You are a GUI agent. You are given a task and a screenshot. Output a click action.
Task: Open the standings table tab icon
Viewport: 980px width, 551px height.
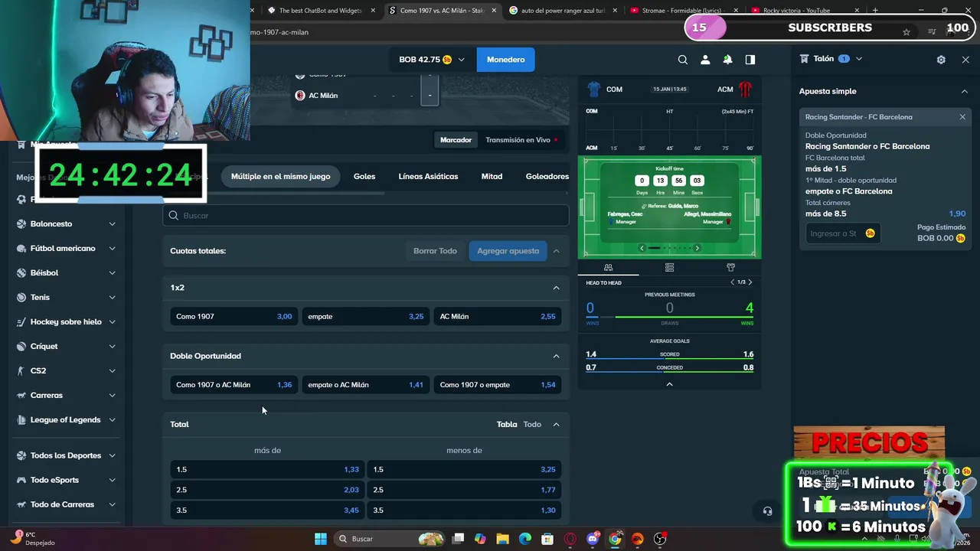[x=669, y=267]
